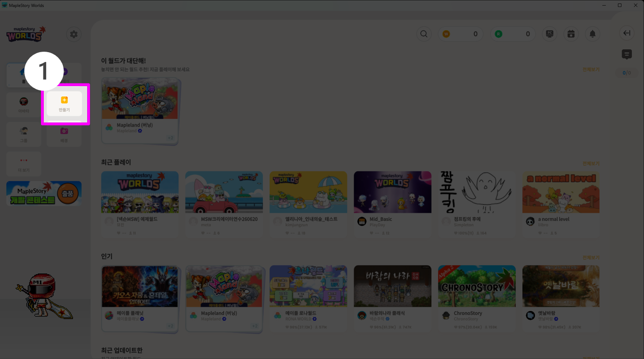Open the search magnifier icon
This screenshot has height=359, width=644.
tap(424, 34)
